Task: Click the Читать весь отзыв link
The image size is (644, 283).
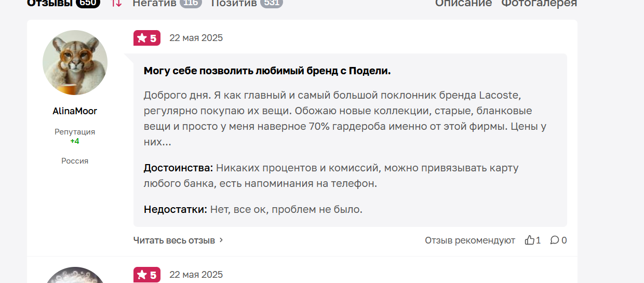Action: click(x=174, y=240)
